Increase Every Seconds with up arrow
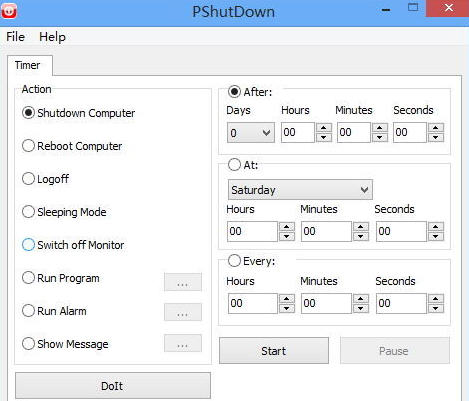469x401 pixels. point(436,299)
